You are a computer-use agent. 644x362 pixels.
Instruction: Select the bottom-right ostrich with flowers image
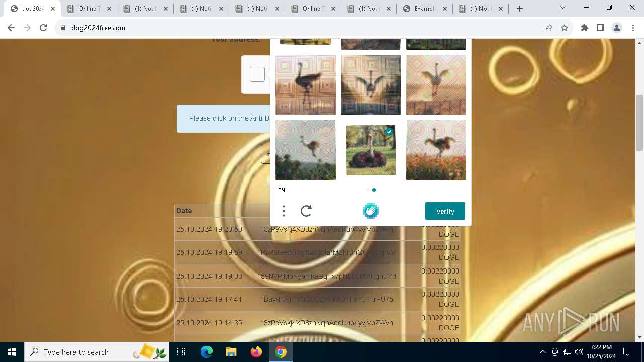pyautogui.click(x=436, y=150)
